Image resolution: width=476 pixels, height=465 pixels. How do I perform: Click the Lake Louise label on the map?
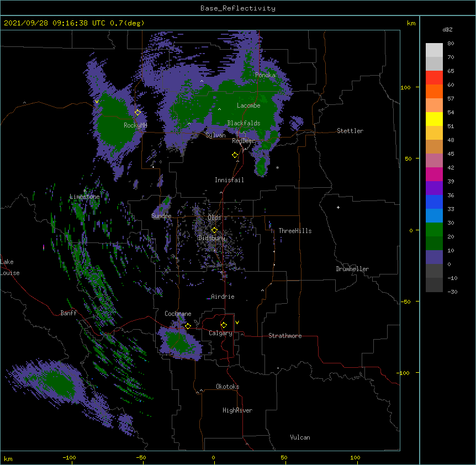coord(9,267)
